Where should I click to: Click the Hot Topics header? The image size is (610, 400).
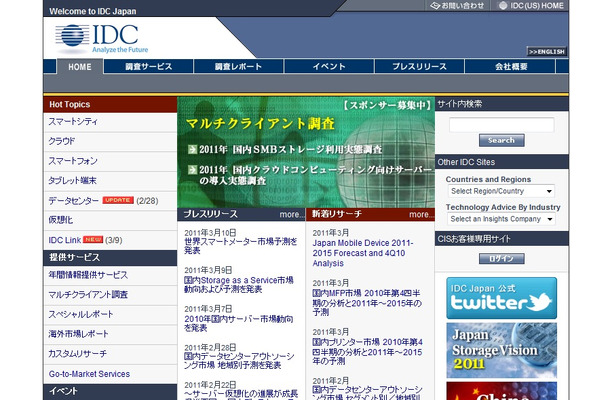coord(110,105)
